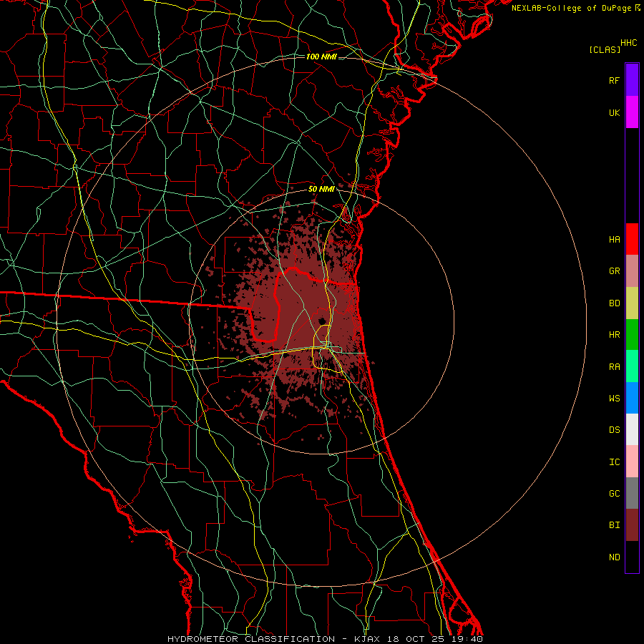Select the IC light pink legend swatch

point(632,462)
